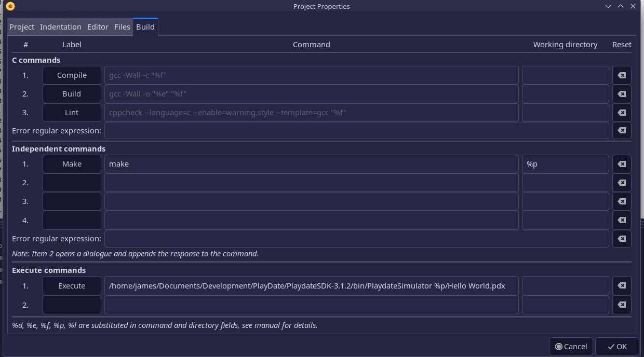Edit the PlaydateSimulator execute command field
644x357 pixels.
(x=312, y=286)
